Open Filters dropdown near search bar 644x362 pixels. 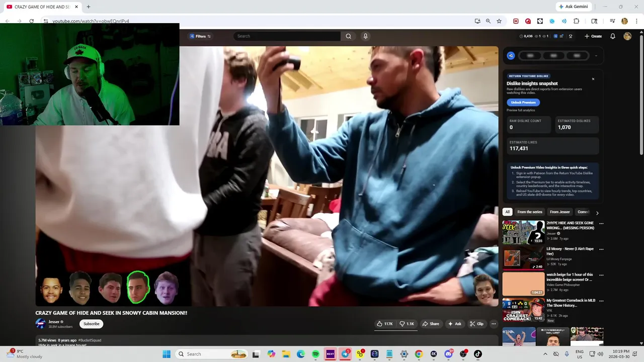coord(200,36)
